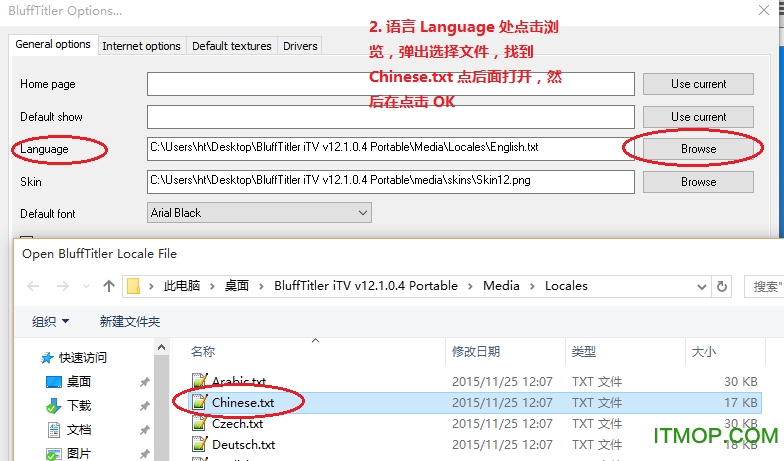Select 此电脑 in the address path
Image resolution: width=784 pixels, height=461 pixels.
coord(182,286)
